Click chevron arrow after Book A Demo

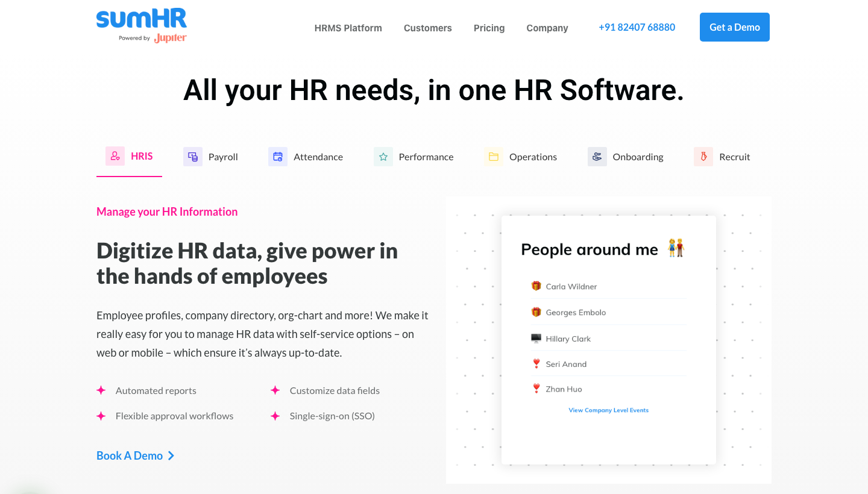coord(171,456)
